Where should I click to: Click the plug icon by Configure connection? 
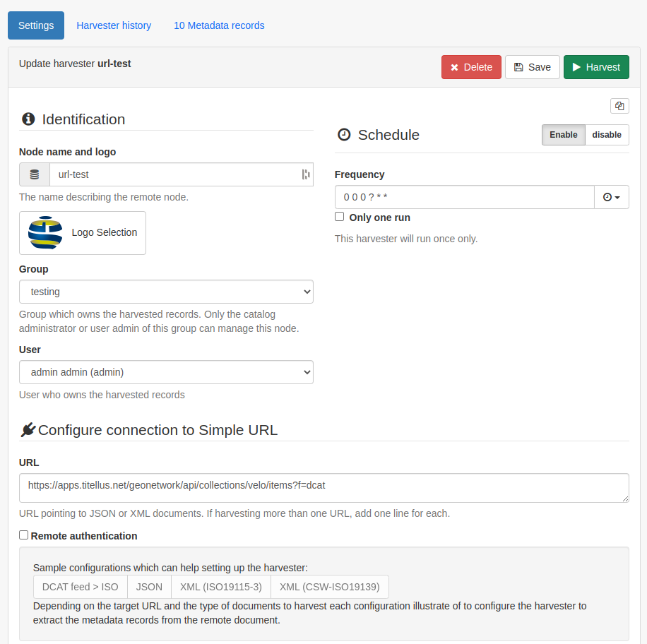pos(28,429)
